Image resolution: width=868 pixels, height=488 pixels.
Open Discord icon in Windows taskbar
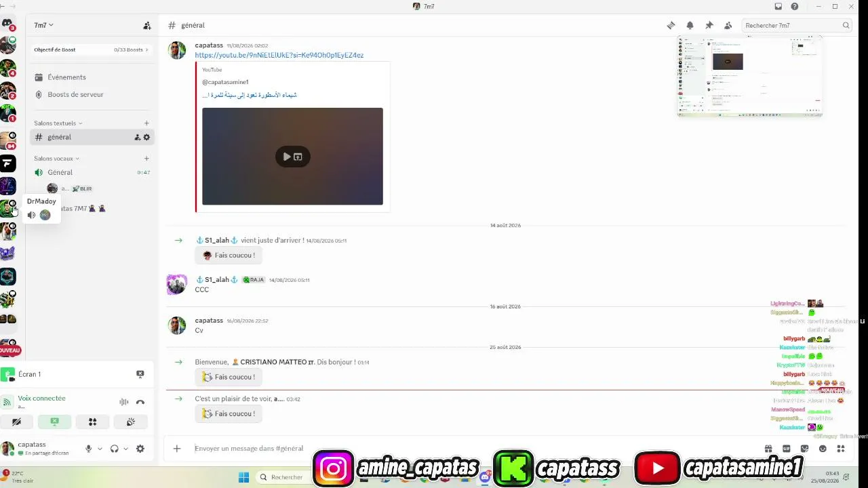(x=485, y=477)
